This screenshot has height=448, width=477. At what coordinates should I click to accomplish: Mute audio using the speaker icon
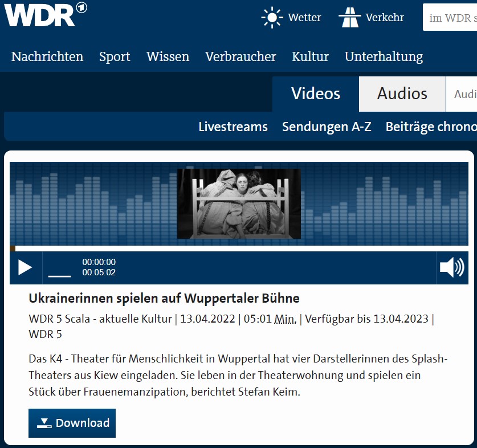[x=452, y=267]
